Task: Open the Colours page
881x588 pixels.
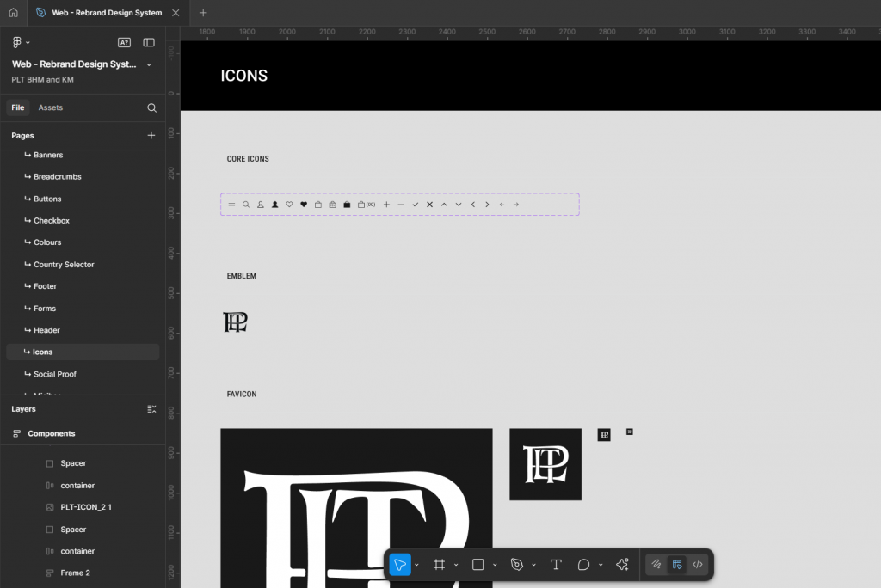Action: pyautogui.click(x=47, y=242)
